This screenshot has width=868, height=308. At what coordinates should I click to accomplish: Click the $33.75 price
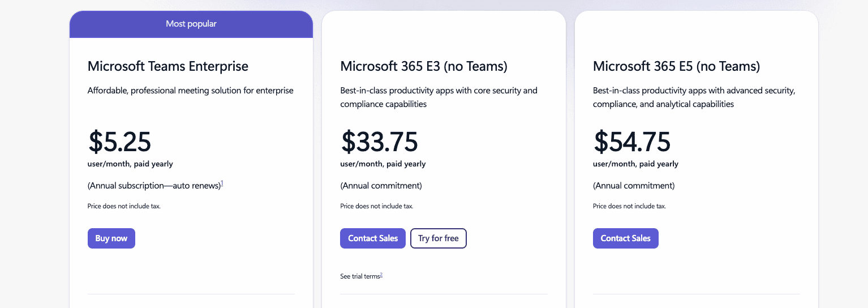[x=379, y=142]
